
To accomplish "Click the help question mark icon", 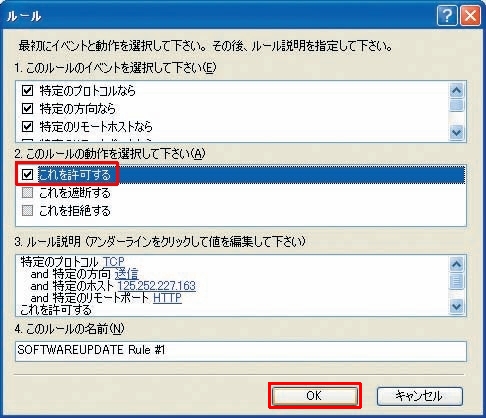I will point(447,16).
